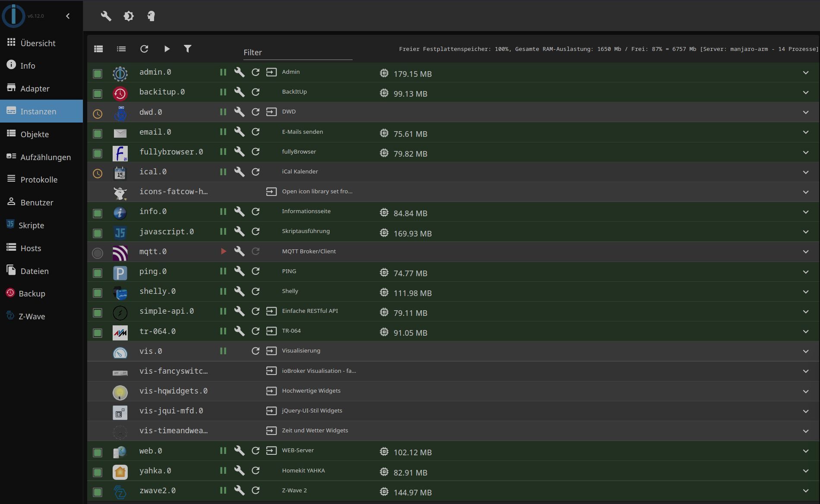820x504 pixels.
Task: Expand the mqtt.0 row details
Action: pos(805,252)
